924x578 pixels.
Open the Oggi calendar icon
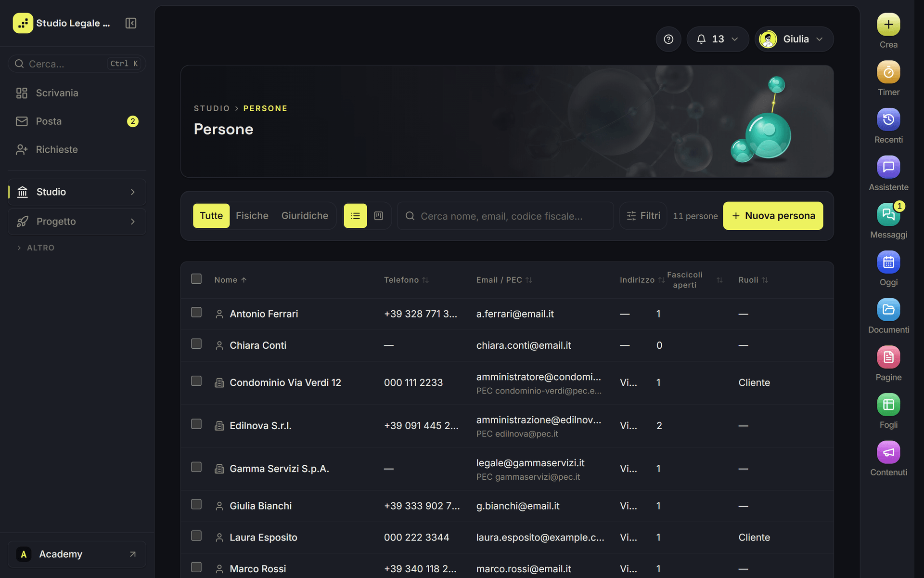888,262
